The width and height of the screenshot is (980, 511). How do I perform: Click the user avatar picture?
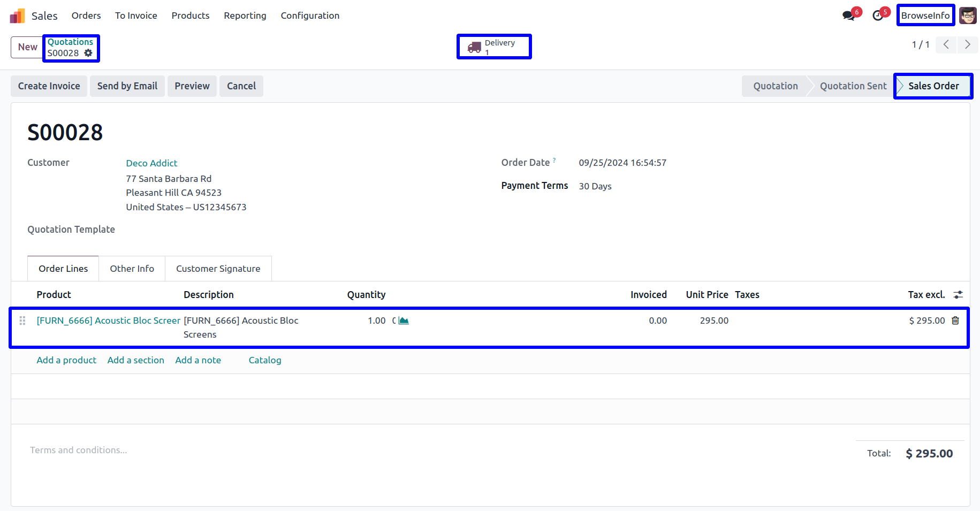tap(967, 16)
